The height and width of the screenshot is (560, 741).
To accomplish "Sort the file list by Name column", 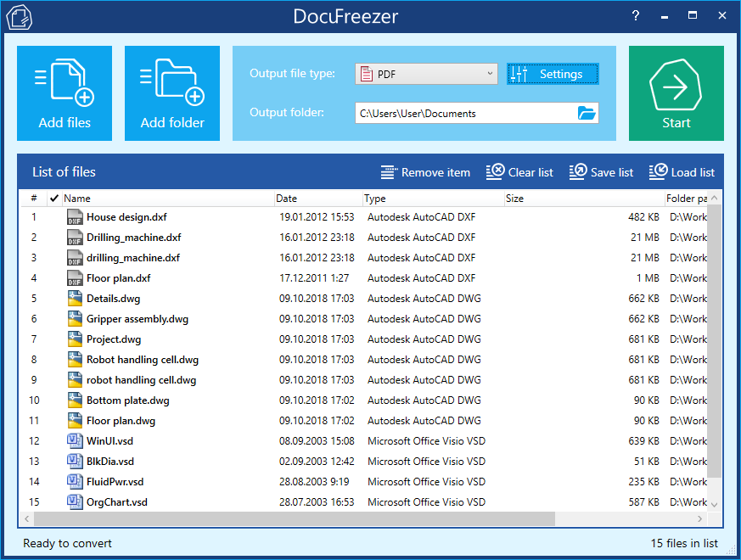I will (x=168, y=199).
